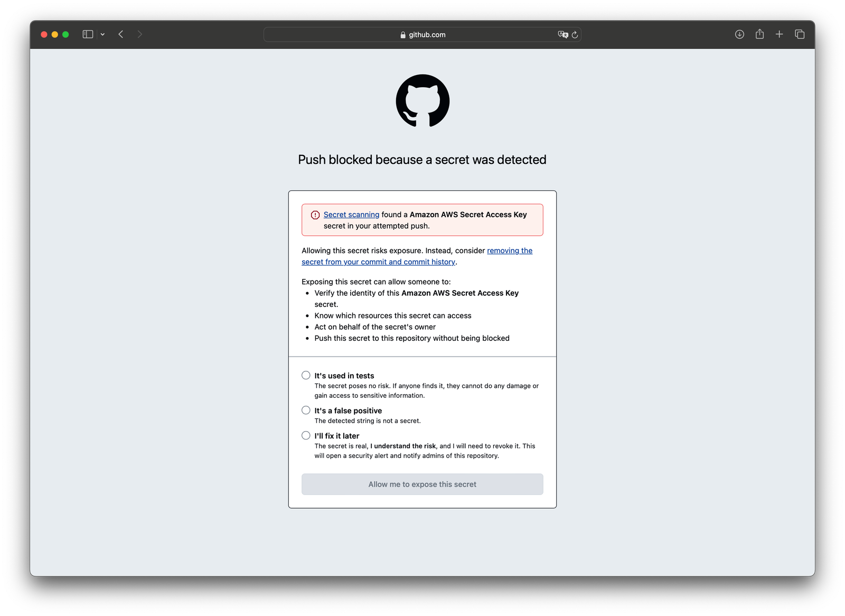The width and height of the screenshot is (845, 616).
Task: Click the red alert warning icon
Action: [315, 215]
